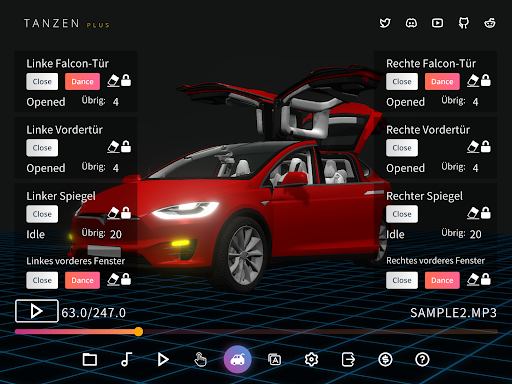
Task: Toggle lock on Rechtes vorderes Fenster
Action: 486,279
